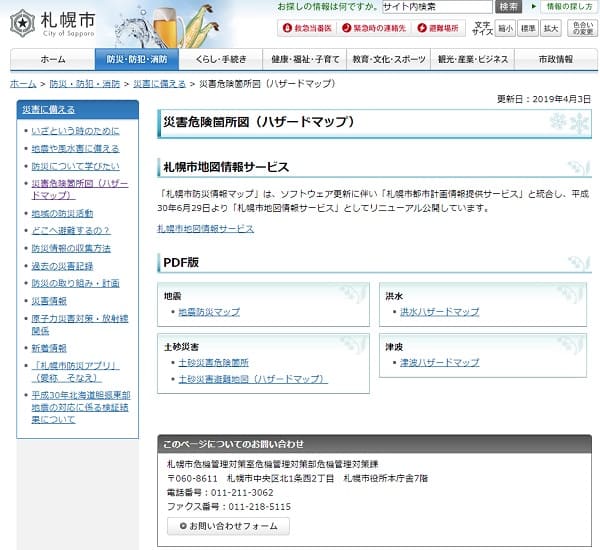This screenshot has height=550, width=600.
Task: Open sidebar link 札幌市防災アプリ
Action: pos(75,372)
